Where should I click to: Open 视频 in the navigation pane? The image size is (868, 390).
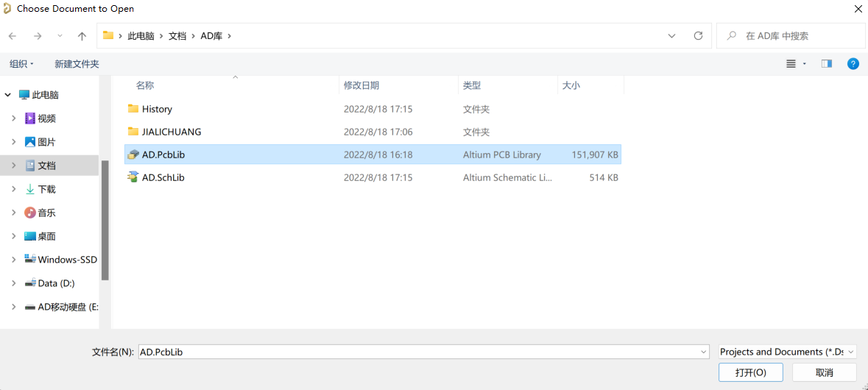46,118
